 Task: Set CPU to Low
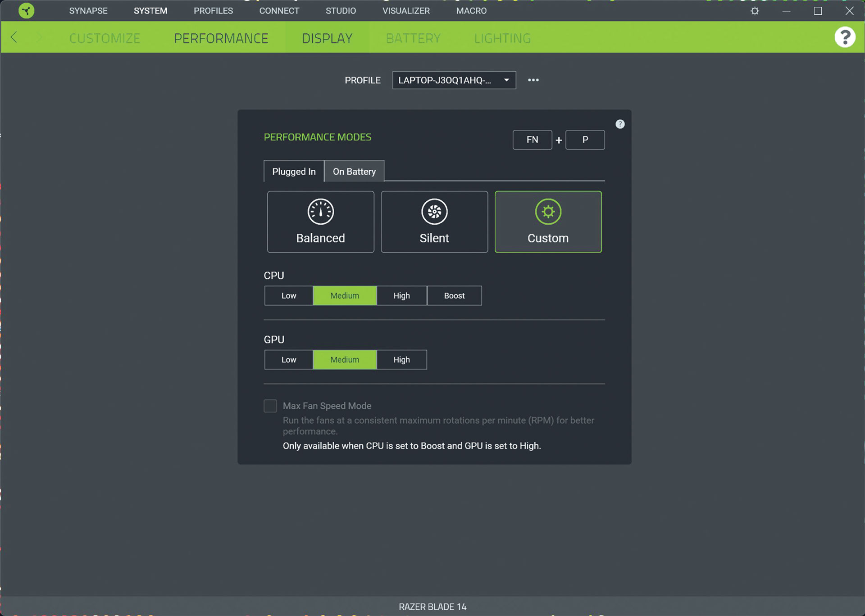288,296
